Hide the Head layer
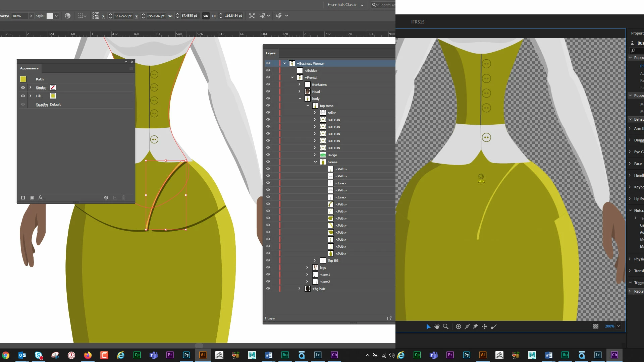The width and height of the screenshot is (644, 362). tap(268, 92)
